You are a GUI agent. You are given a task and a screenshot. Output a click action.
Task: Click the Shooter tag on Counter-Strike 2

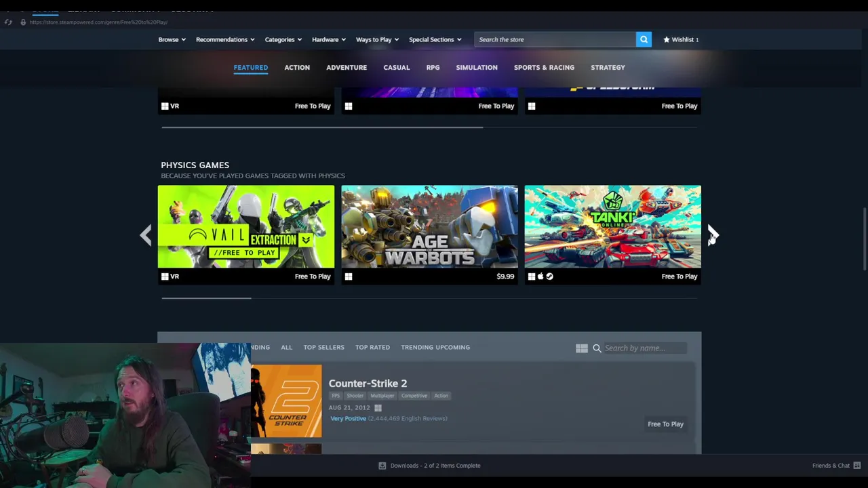[x=355, y=396]
